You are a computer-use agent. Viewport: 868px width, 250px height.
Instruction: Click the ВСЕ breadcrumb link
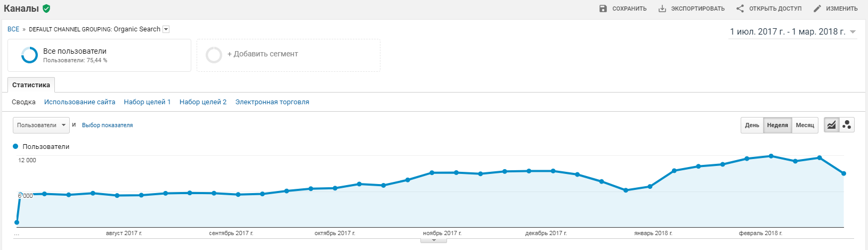(13, 29)
